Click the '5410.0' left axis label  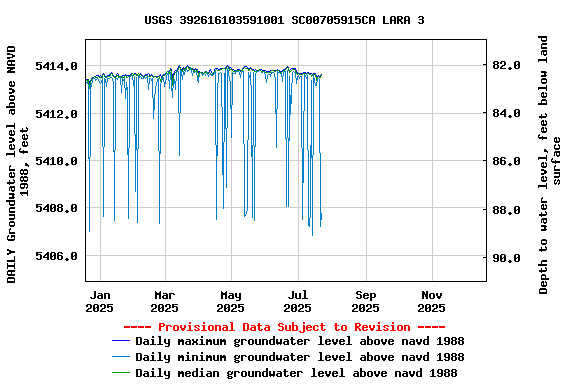click(x=56, y=161)
